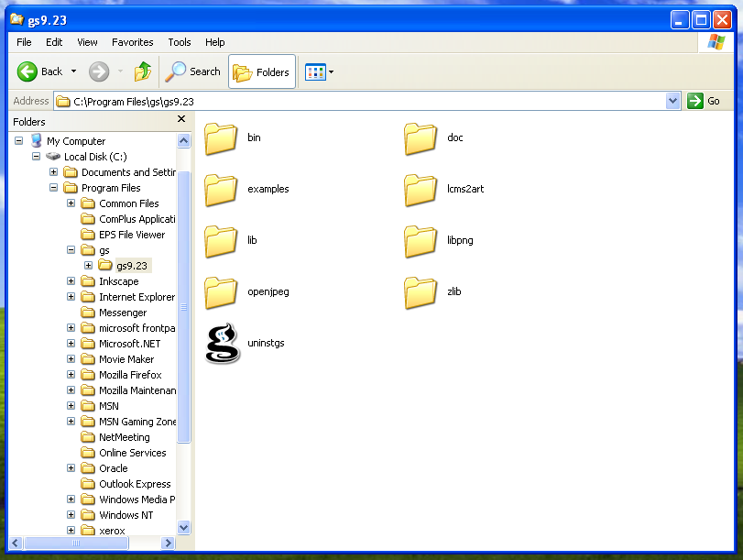Screen dimensions: 743x560
Task: Select the uninstgs Ghostscript uninstaller icon
Action: [223, 344]
